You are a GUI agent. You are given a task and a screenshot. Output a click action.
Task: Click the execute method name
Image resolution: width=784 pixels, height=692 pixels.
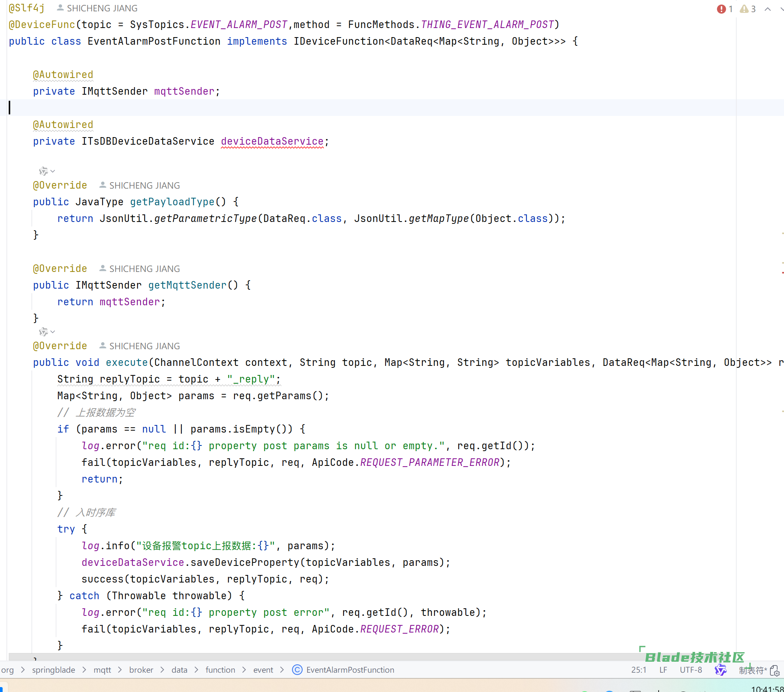point(127,362)
